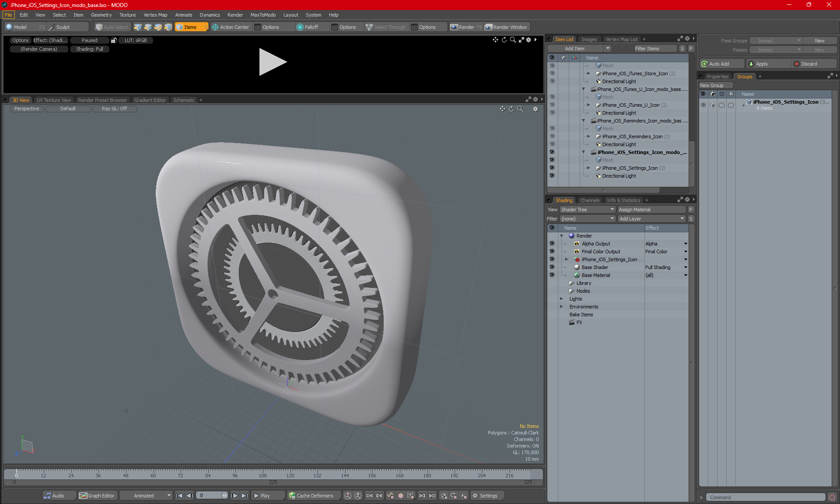840x504 pixels.
Task: Click the Discard button
Action: coord(815,64)
